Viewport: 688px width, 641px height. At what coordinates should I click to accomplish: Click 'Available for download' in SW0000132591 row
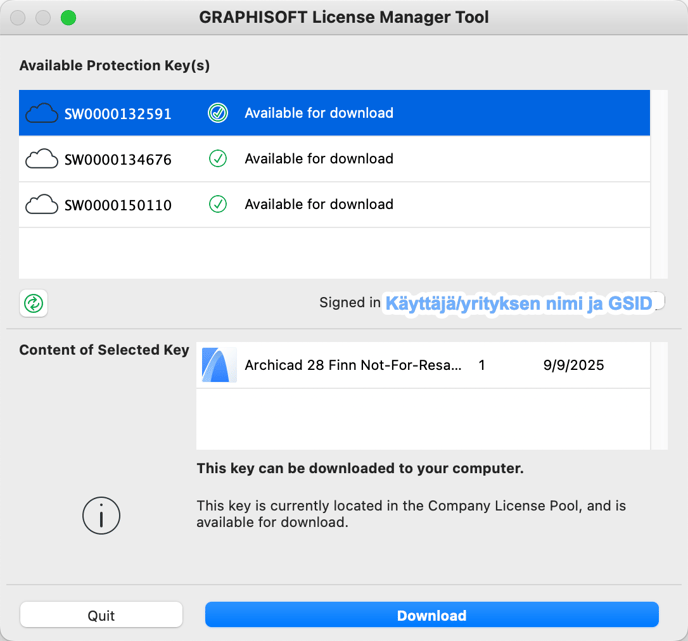[319, 113]
